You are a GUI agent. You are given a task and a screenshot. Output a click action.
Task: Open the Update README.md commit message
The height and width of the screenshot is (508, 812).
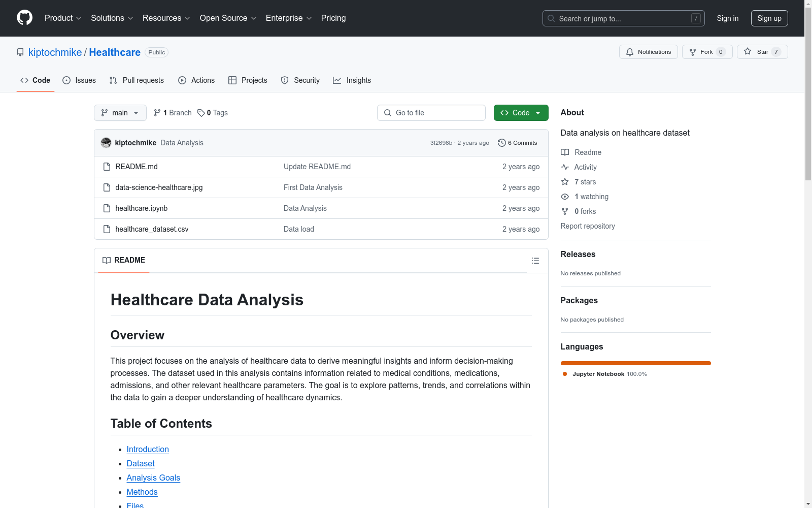coord(317,167)
